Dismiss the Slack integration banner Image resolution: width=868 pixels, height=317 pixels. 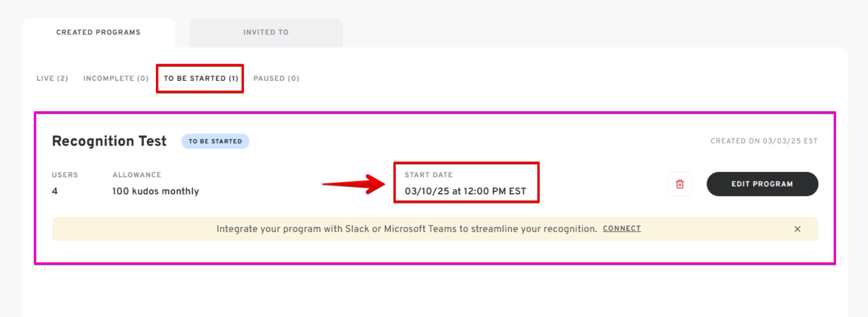797,229
